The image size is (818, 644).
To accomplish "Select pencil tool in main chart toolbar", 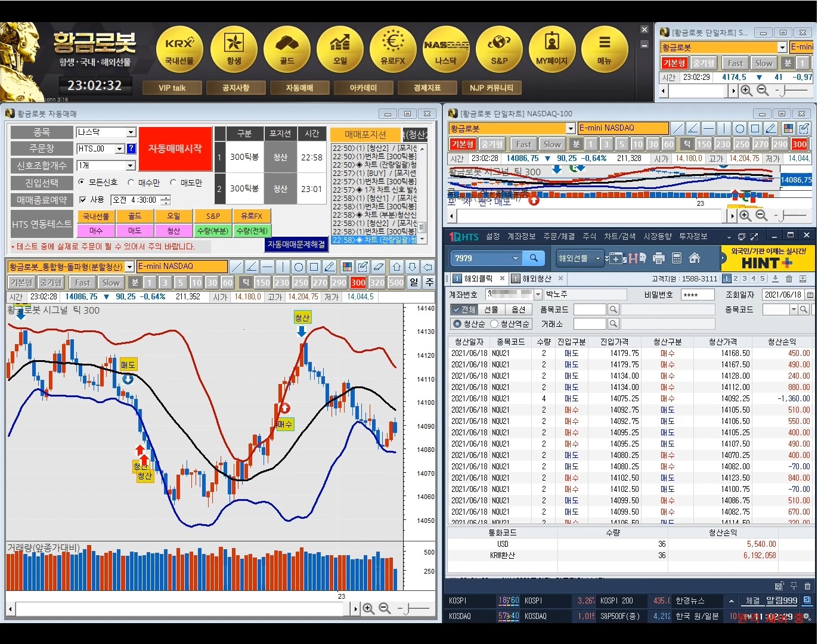I will click(x=330, y=267).
